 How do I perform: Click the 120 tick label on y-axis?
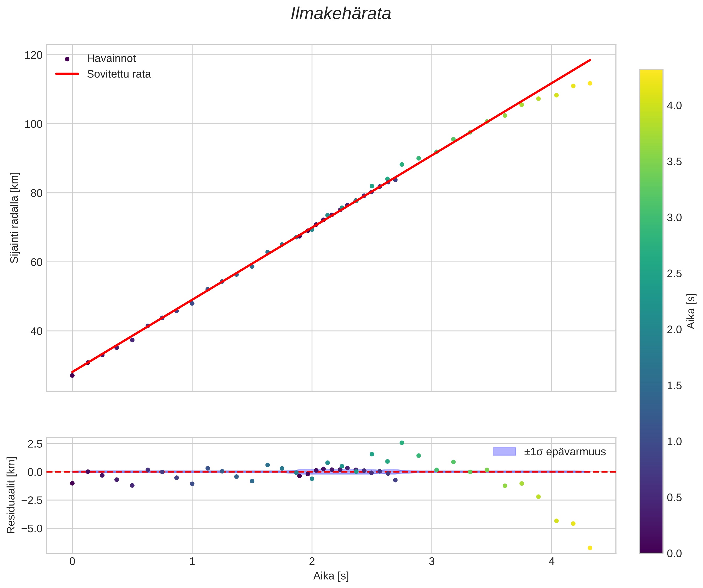click(x=34, y=55)
